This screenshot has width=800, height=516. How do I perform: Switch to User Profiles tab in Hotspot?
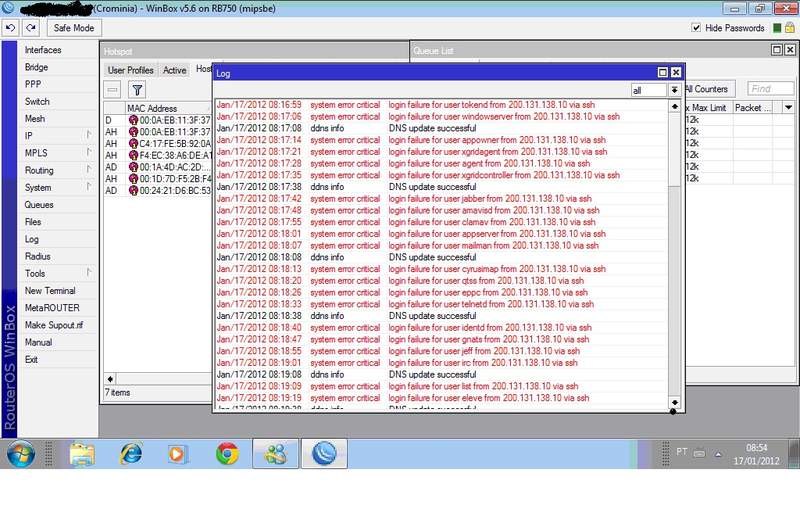(131, 70)
